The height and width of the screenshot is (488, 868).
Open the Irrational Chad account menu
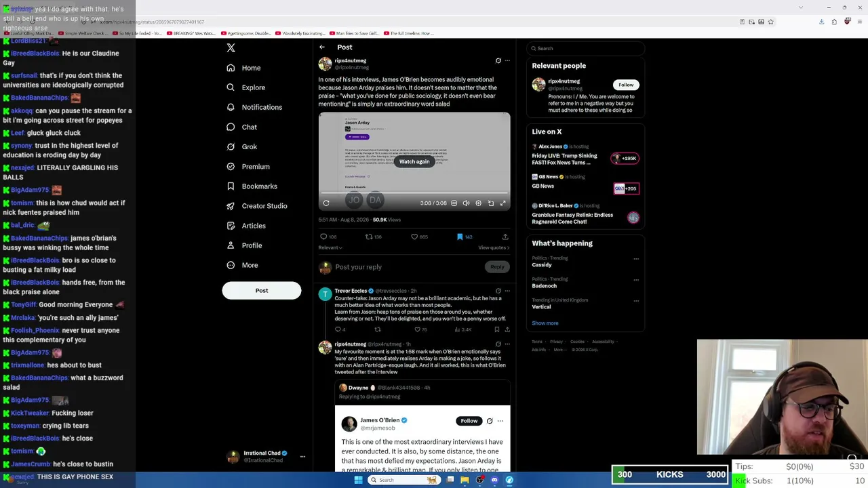point(266,457)
